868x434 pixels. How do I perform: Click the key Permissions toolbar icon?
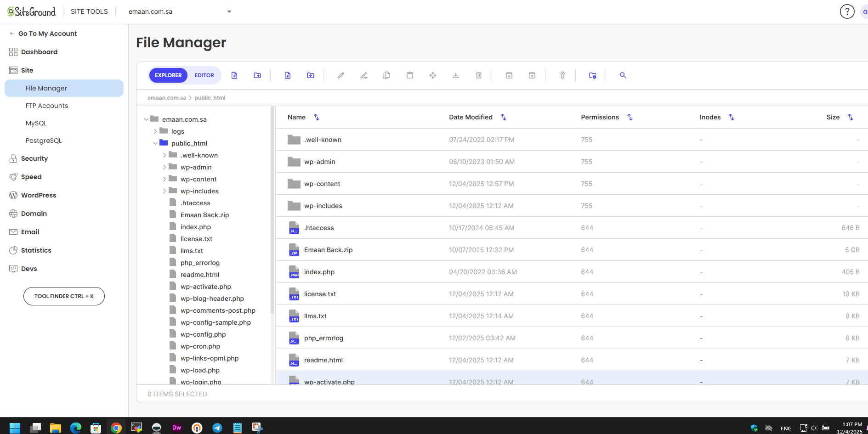(562, 75)
